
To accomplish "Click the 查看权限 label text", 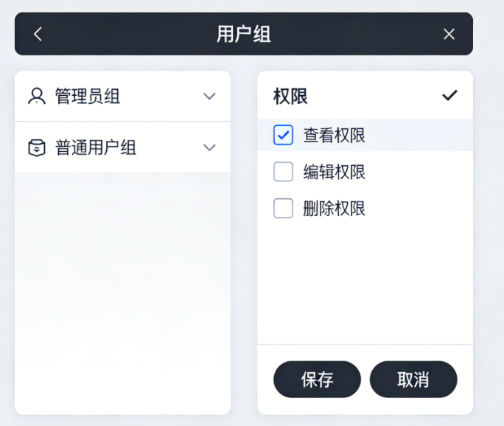I will (x=334, y=136).
